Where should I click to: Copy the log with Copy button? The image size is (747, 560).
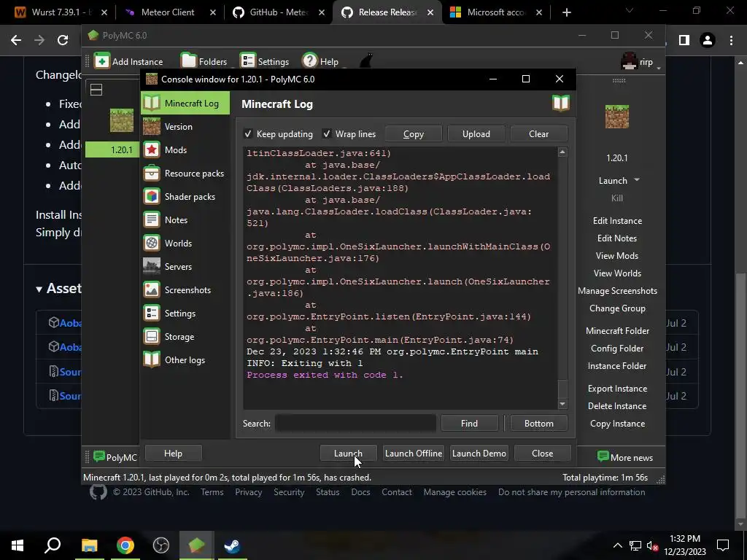(x=413, y=134)
